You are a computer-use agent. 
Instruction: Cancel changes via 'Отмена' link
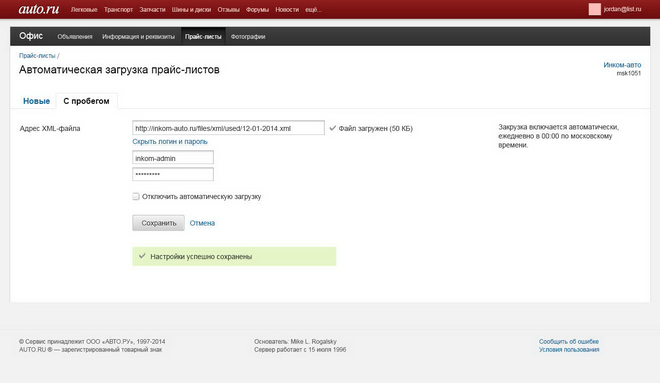[x=202, y=223]
